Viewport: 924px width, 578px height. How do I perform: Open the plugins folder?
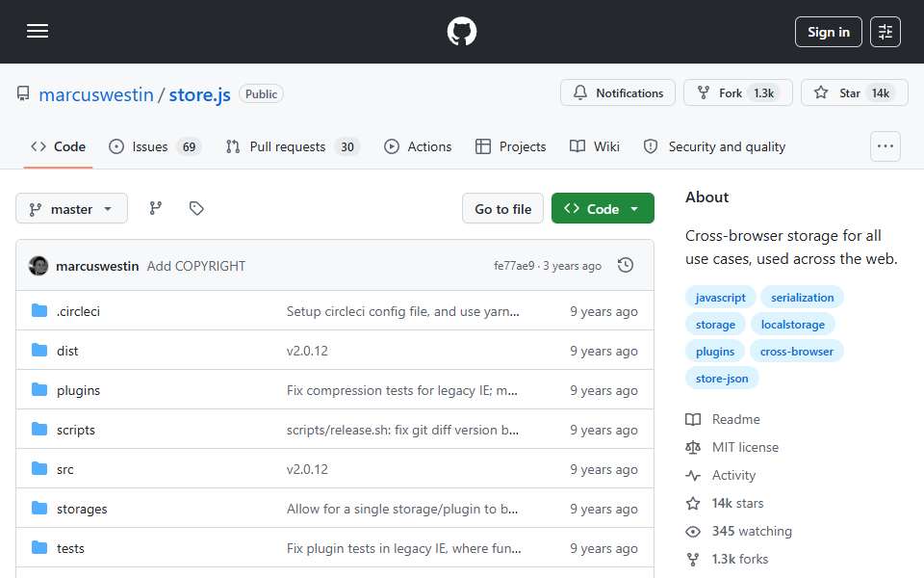(x=78, y=390)
